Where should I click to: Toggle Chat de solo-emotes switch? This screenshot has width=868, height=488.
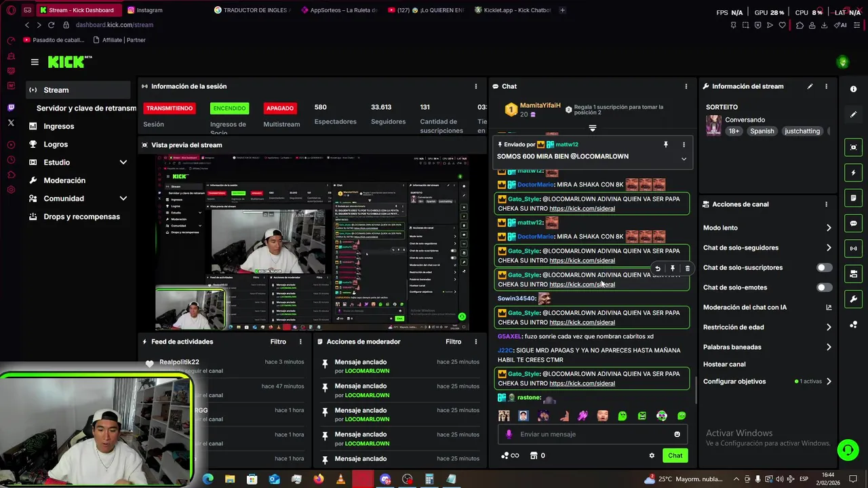coord(824,287)
